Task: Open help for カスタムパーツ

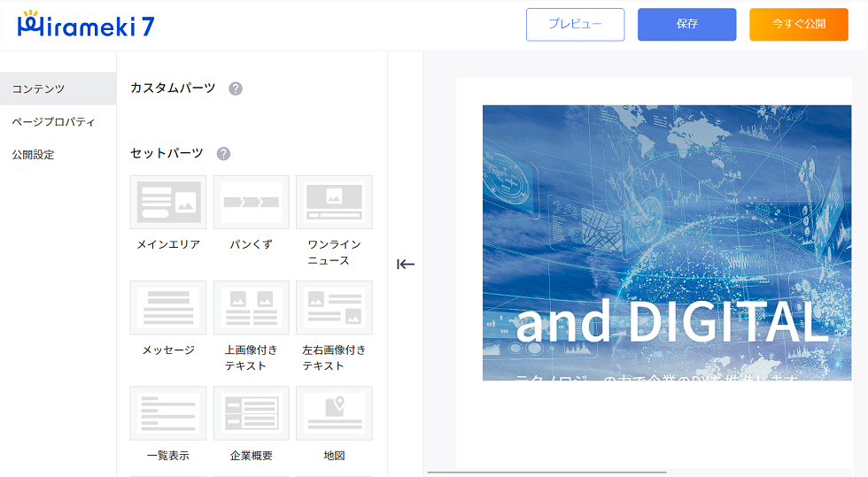Action: (x=236, y=88)
